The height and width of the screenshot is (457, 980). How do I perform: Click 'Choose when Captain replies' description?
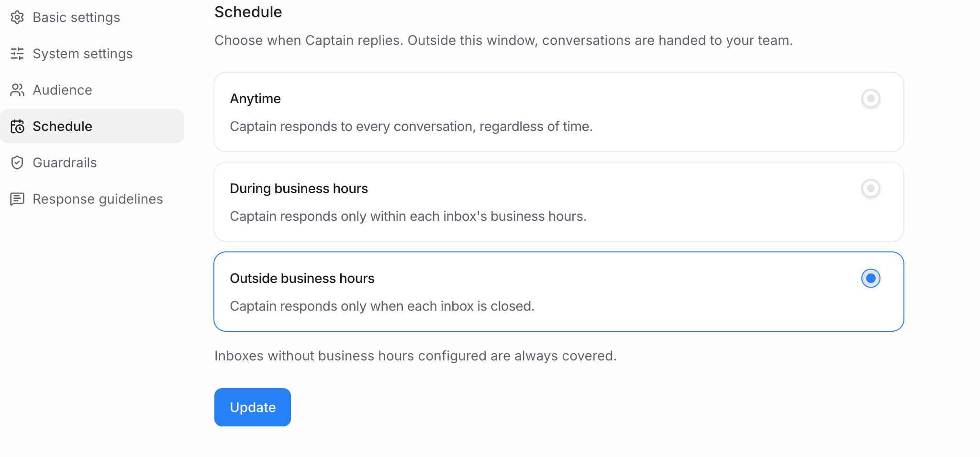[503, 40]
